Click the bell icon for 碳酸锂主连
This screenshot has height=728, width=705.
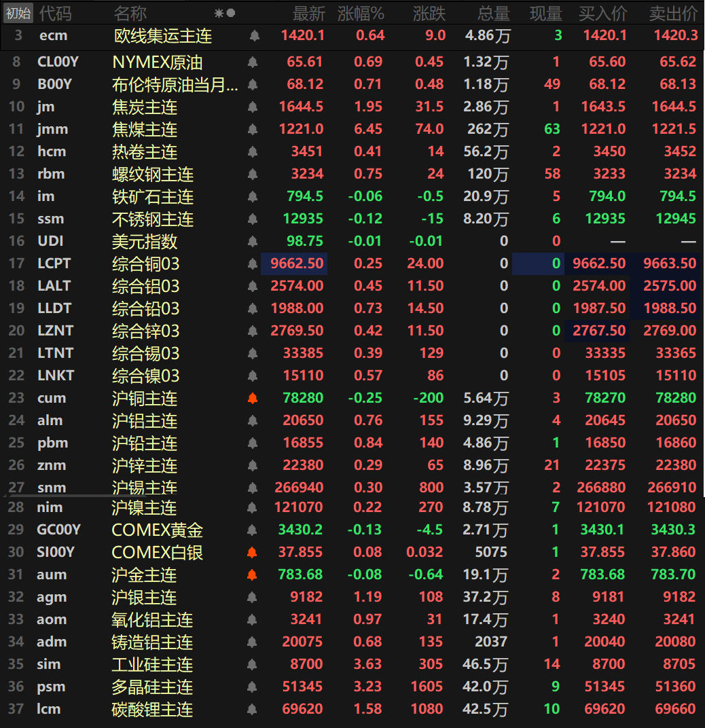[x=253, y=710]
